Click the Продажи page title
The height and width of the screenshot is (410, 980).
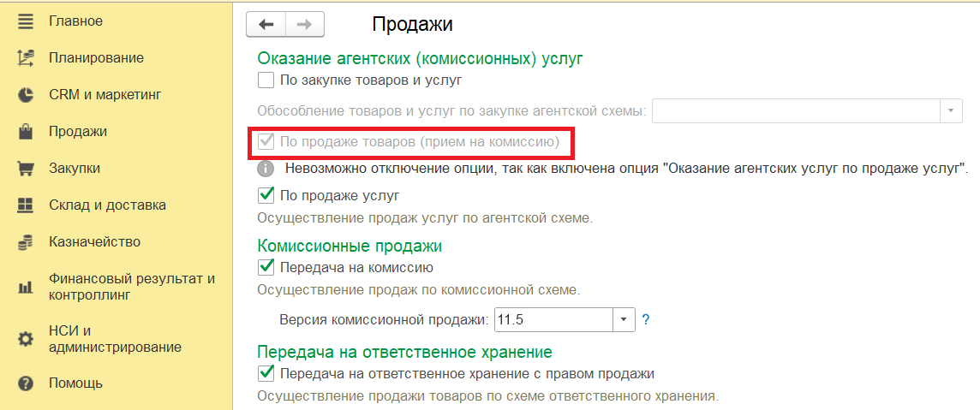coord(413,24)
